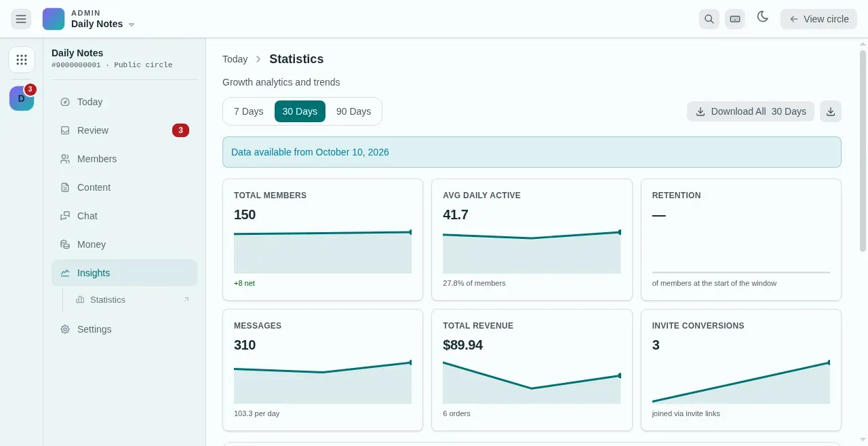Click the 103.3 per day text
The image size is (868, 446).
tap(256, 413)
